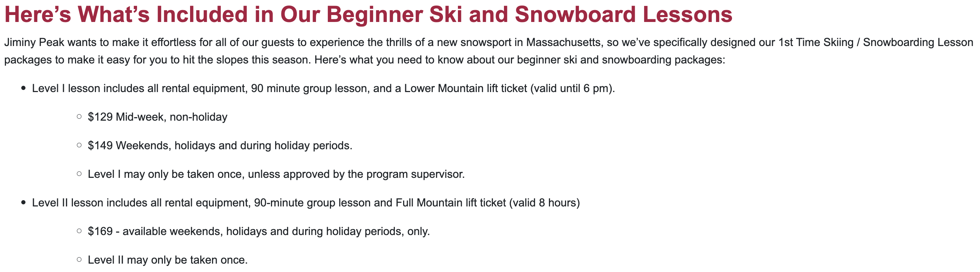Image resolution: width=980 pixels, height=272 pixels.
Task: Click the Beginner Ski and Snowboard Lessons heading
Action: click(x=368, y=14)
